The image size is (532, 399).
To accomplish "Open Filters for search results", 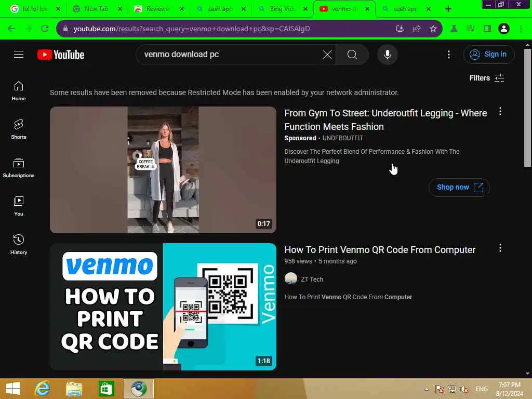I will pyautogui.click(x=486, y=78).
